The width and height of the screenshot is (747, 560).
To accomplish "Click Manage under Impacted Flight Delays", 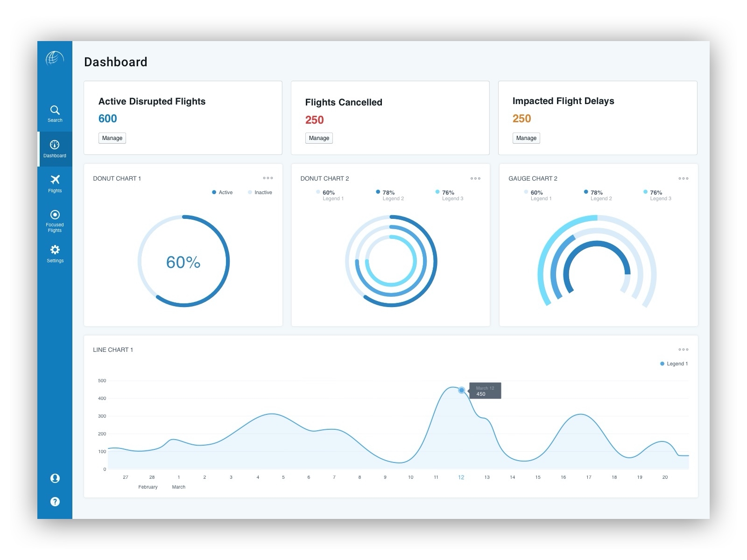I will coord(526,138).
